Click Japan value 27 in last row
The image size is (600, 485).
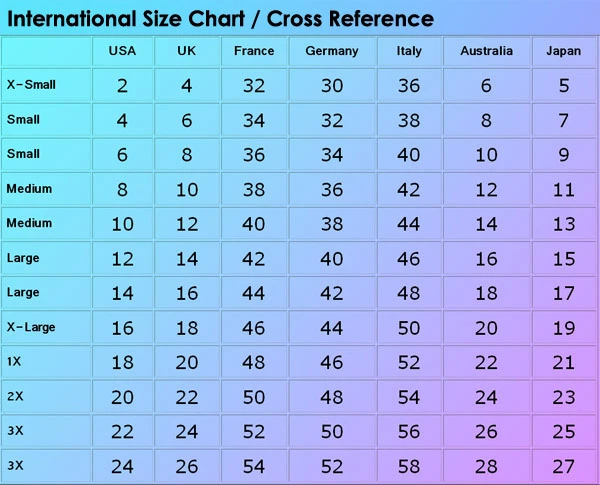[563, 467]
